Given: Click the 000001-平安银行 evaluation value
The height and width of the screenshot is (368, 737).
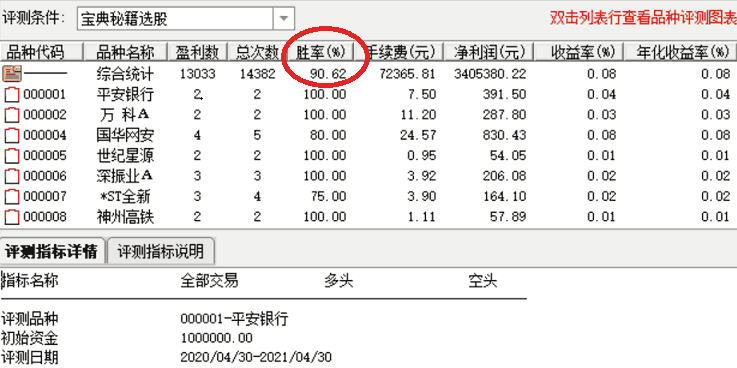Looking at the screenshot, I should point(234,319).
